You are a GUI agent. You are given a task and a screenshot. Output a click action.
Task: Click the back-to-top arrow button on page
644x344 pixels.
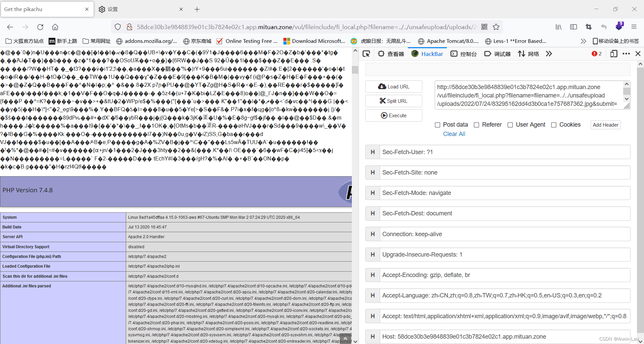345,339
